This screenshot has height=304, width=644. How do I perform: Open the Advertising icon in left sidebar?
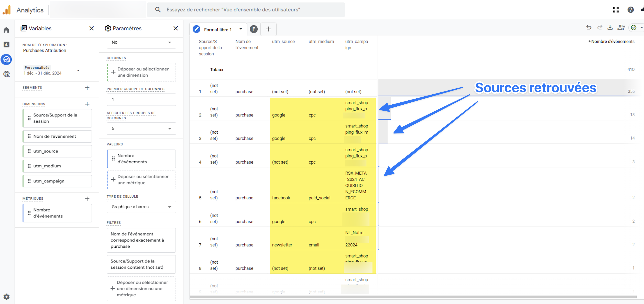click(x=6, y=74)
